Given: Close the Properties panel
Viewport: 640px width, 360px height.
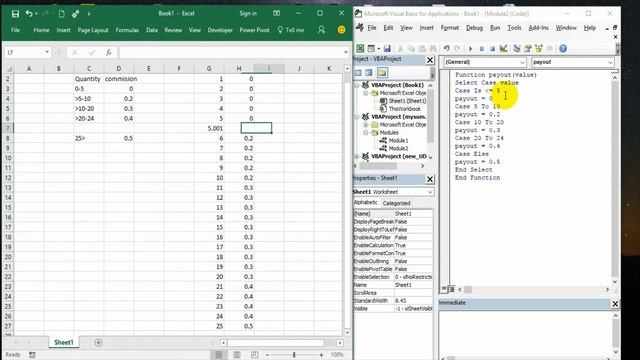Looking at the screenshot, I should (x=430, y=179).
